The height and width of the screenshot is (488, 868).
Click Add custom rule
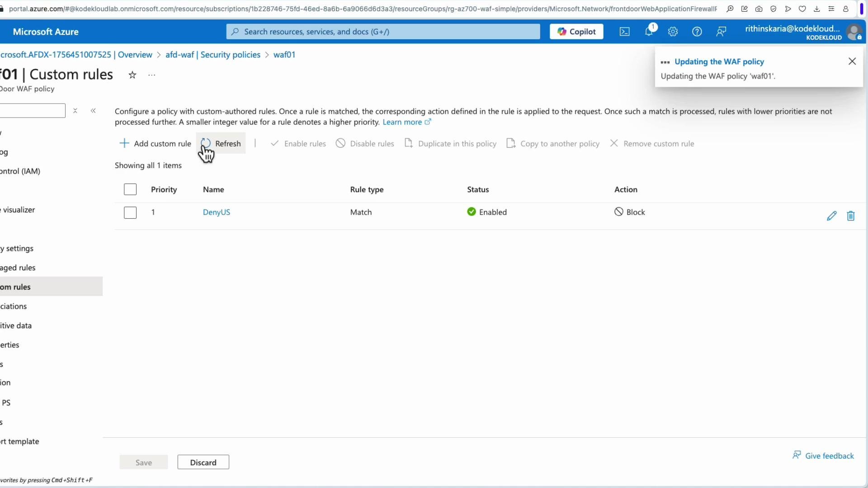(155, 144)
